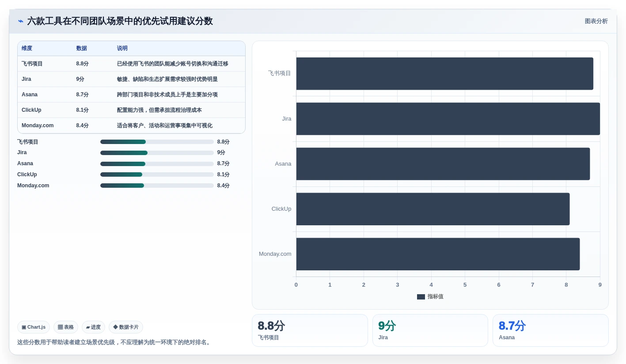
Task: Click the Jira chart axis label
Action: (x=287, y=118)
